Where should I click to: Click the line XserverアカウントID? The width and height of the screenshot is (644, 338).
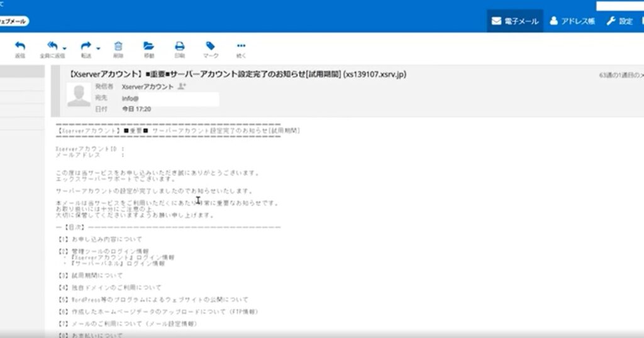(x=90, y=148)
